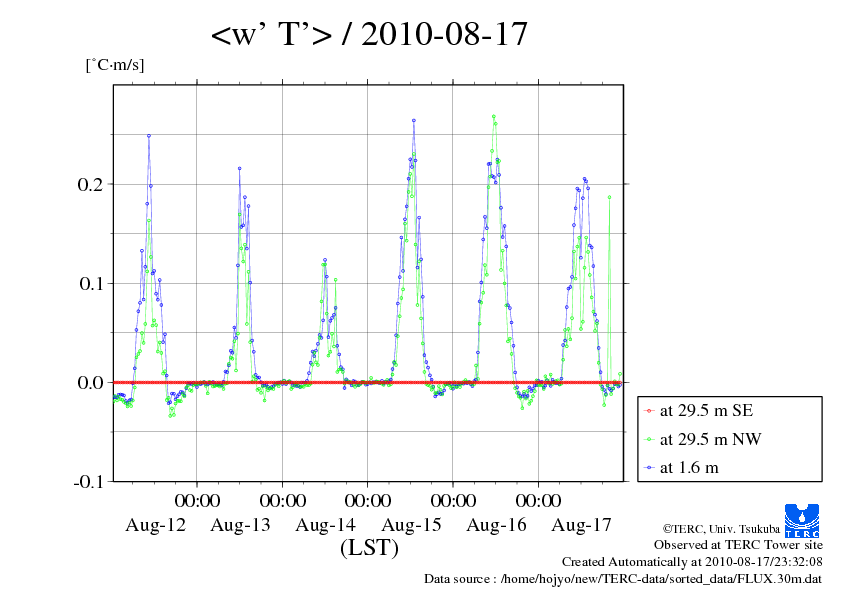842x595 pixels.
Task: Click the Aug-14 date label
Action: click(x=325, y=525)
